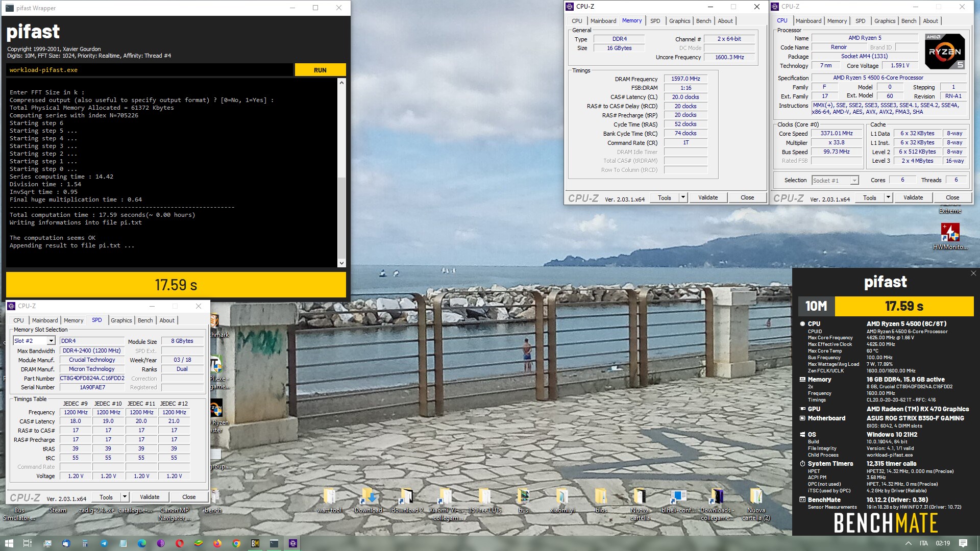Image resolution: width=980 pixels, height=551 pixels.
Task: Click the workload-pifast.exe path field
Action: click(150, 70)
